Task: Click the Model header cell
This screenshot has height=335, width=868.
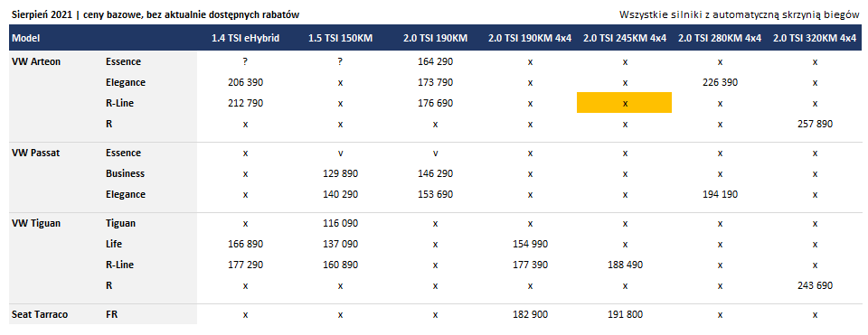Action: (25, 38)
